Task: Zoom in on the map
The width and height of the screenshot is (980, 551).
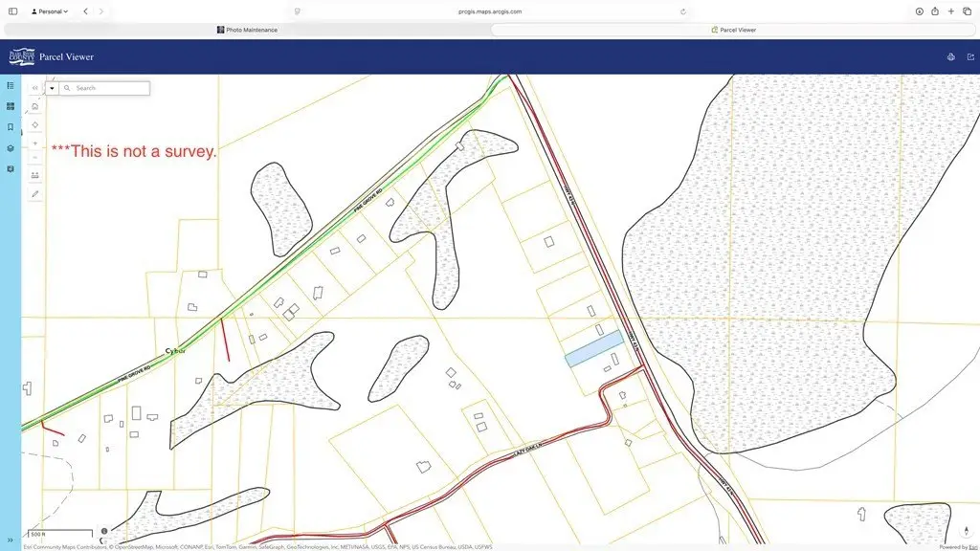Action: tap(35, 143)
